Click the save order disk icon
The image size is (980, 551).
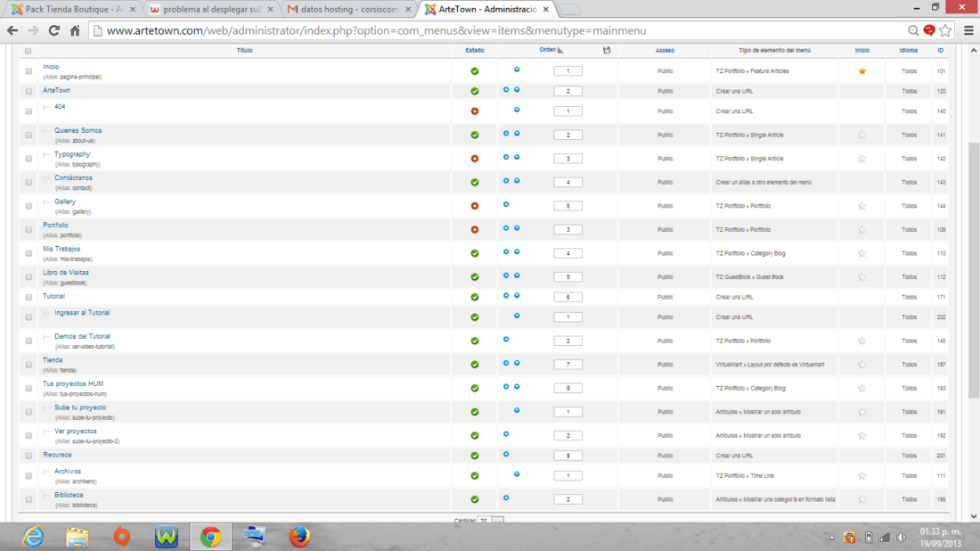(x=606, y=50)
